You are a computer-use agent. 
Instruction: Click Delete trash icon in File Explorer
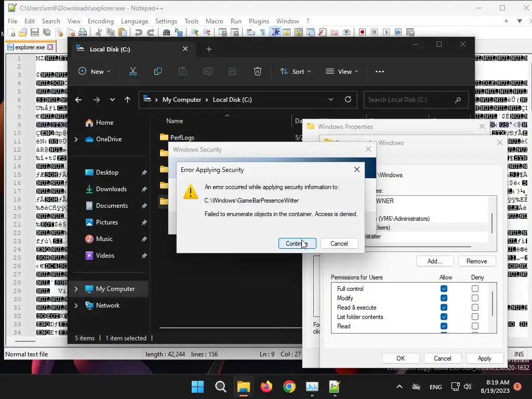258,72
